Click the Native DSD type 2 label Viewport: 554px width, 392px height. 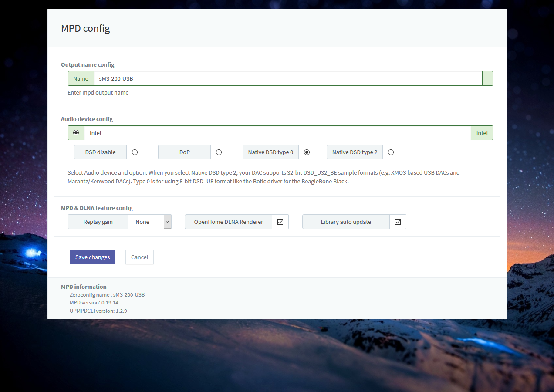(x=355, y=152)
